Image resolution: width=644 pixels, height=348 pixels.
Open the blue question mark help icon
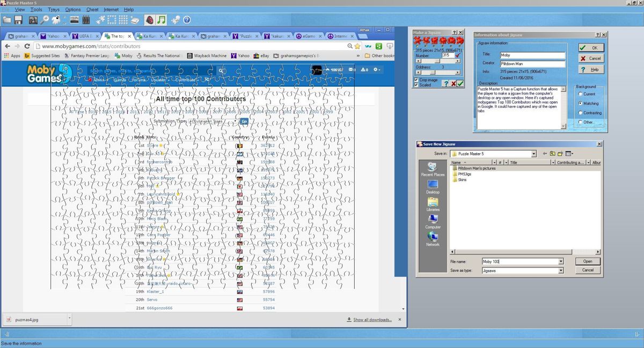[x=187, y=20]
